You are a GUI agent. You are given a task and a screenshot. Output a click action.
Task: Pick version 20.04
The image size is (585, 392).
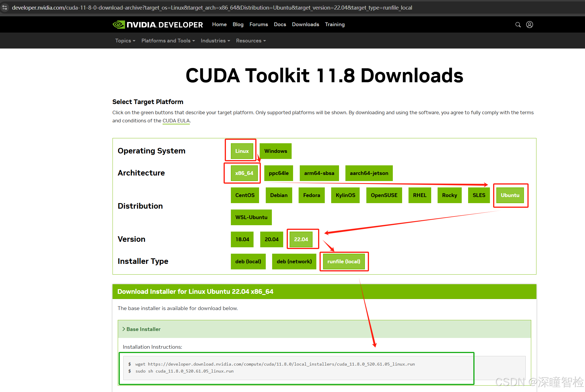272,239
